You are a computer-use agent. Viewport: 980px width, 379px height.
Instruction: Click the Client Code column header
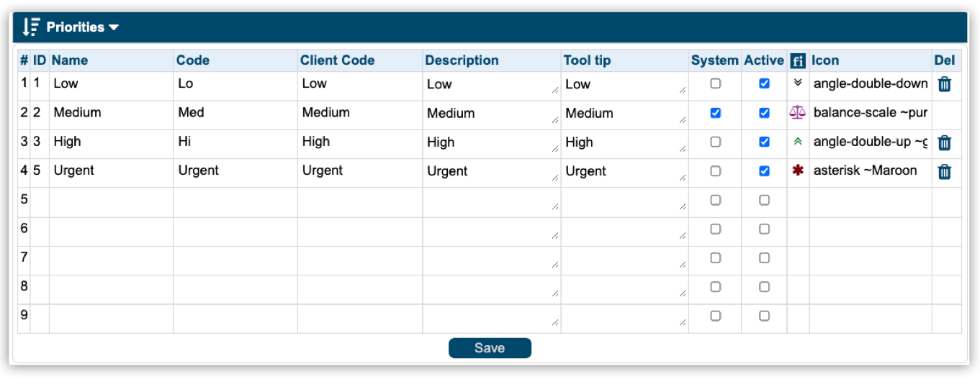(337, 60)
